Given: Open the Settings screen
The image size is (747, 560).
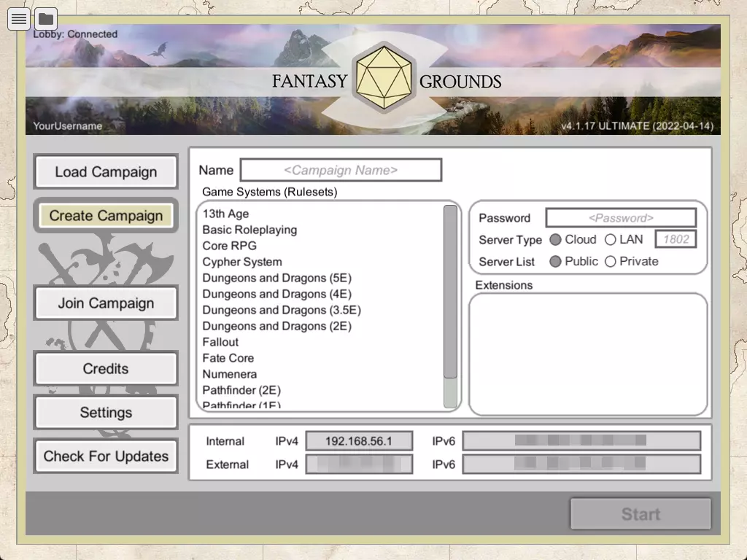Looking at the screenshot, I should point(106,413).
